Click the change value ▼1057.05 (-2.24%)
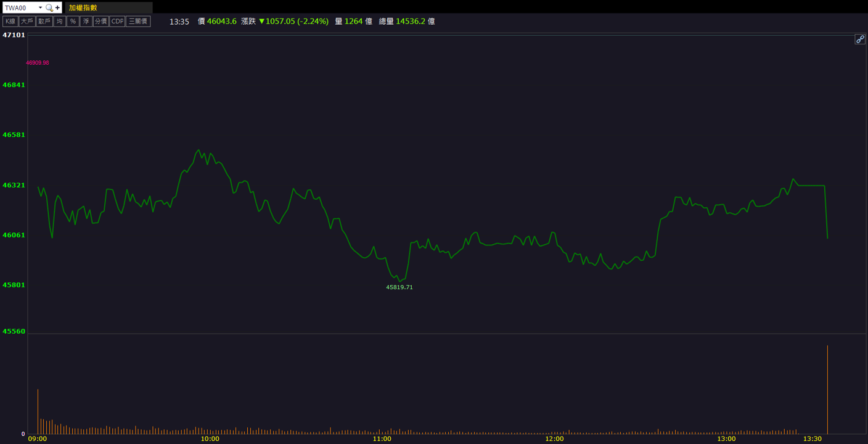868x444 pixels. click(x=293, y=21)
